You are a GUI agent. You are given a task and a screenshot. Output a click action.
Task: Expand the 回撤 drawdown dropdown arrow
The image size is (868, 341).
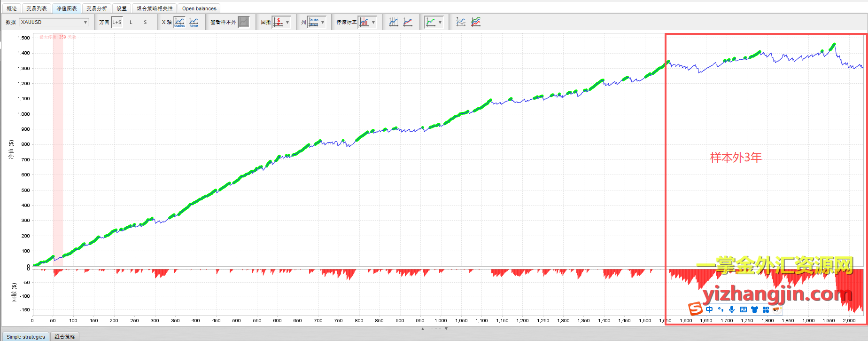point(287,22)
